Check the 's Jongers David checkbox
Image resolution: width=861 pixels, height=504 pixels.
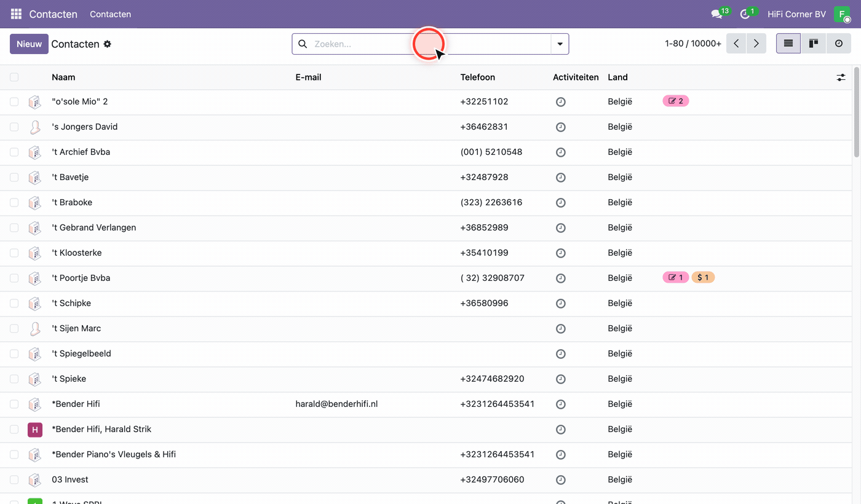[x=14, y=127]
